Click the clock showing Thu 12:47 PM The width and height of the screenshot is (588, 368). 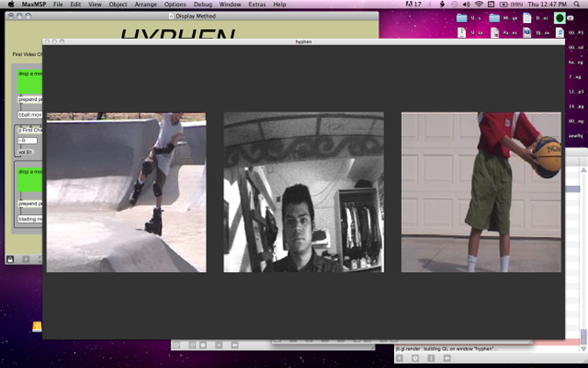click(547, 4)
